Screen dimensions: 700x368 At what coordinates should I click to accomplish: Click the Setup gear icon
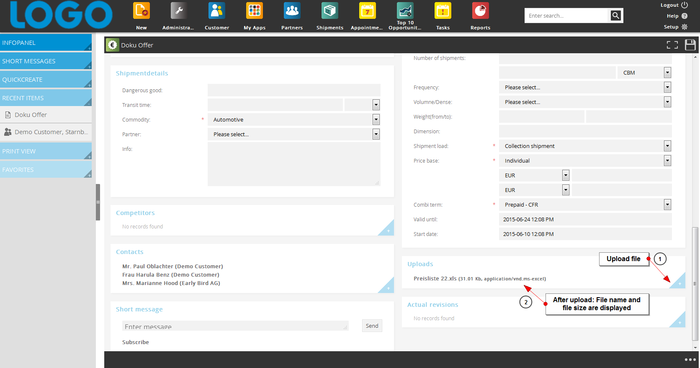pos(684,27)
